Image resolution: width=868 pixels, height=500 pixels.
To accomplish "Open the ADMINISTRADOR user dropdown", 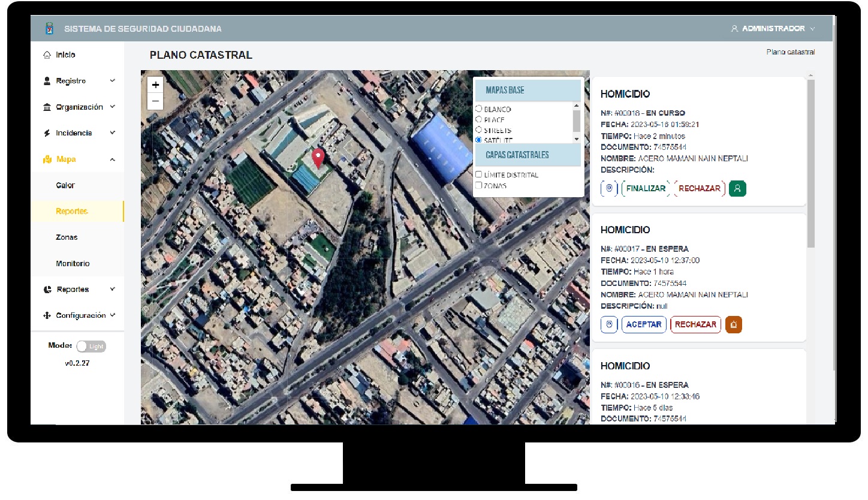I will click(x=773, y=29).
